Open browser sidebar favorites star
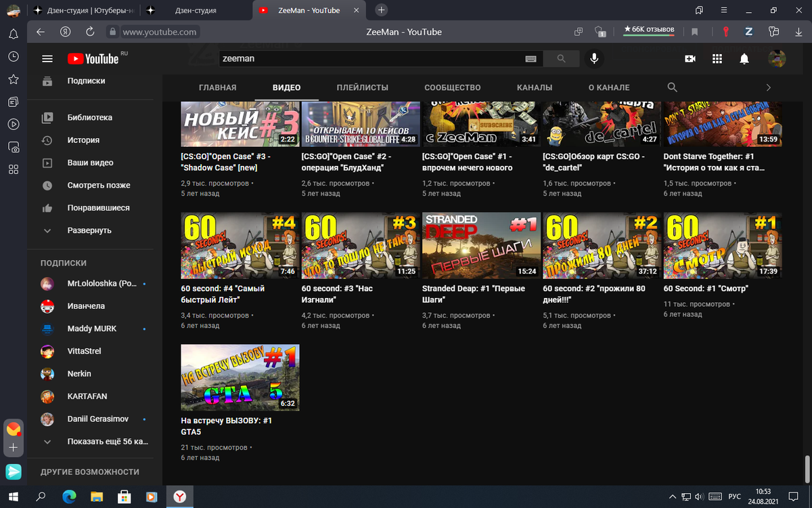The width and height of the screenshot is (812, 508). (x=13, y=79)
